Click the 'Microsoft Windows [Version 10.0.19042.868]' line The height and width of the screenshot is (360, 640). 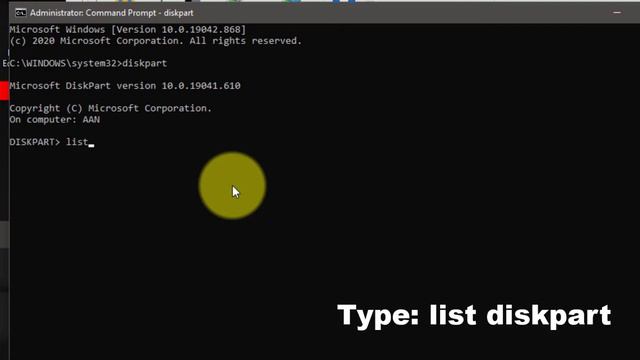click(x=128, y=30)
